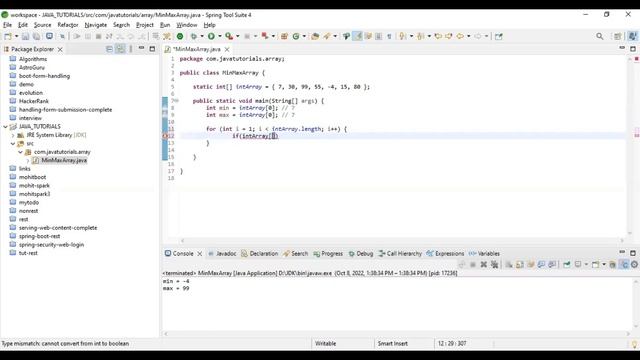Viewport: 640px width, 360px height.
Task: Click the lightbulb icon in the status bar
Action: [x=634, y=344]
